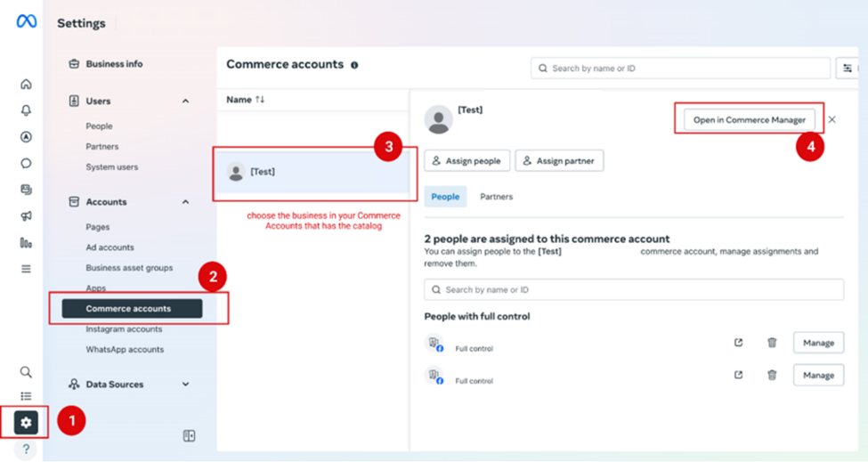Click the Meta logo
868x462 pixels.
pos(27,22)
